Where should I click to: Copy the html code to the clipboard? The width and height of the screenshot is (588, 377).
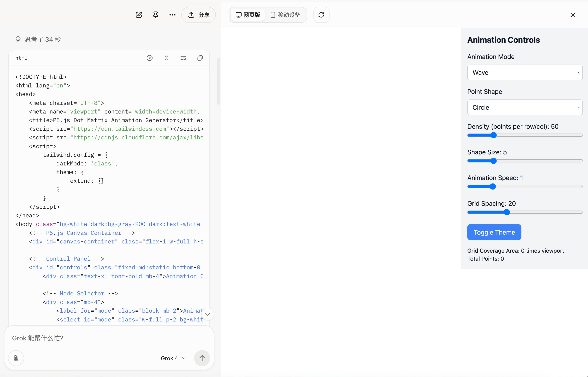[200, 58]
